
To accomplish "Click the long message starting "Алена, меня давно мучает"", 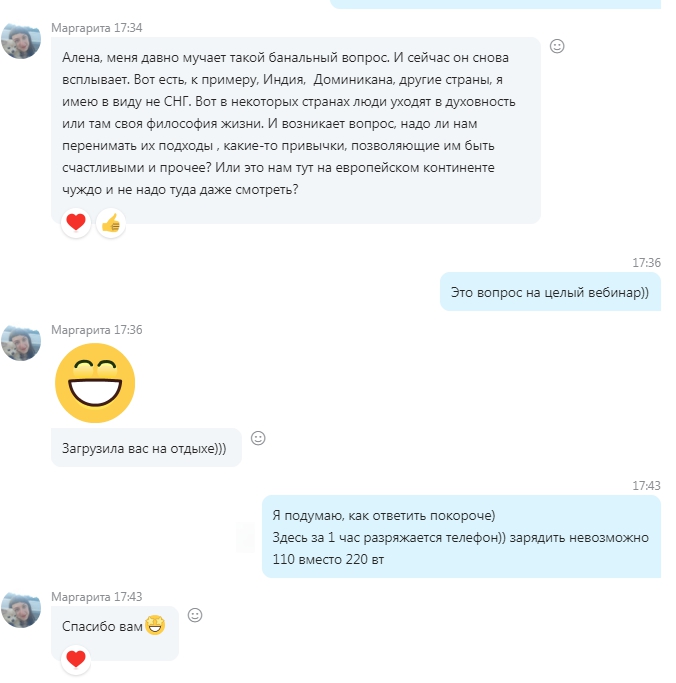I will pyautogui.click(x=296, y=130).
